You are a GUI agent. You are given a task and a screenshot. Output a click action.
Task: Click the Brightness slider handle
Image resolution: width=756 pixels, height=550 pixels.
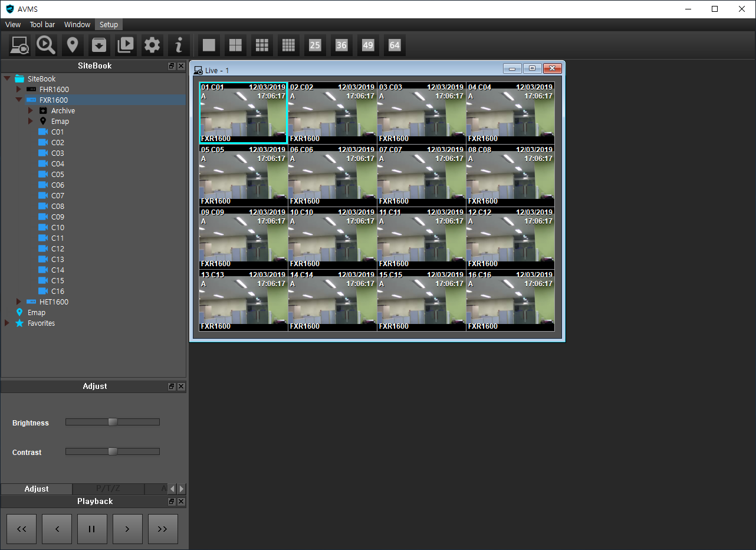[x=113, y=422]
